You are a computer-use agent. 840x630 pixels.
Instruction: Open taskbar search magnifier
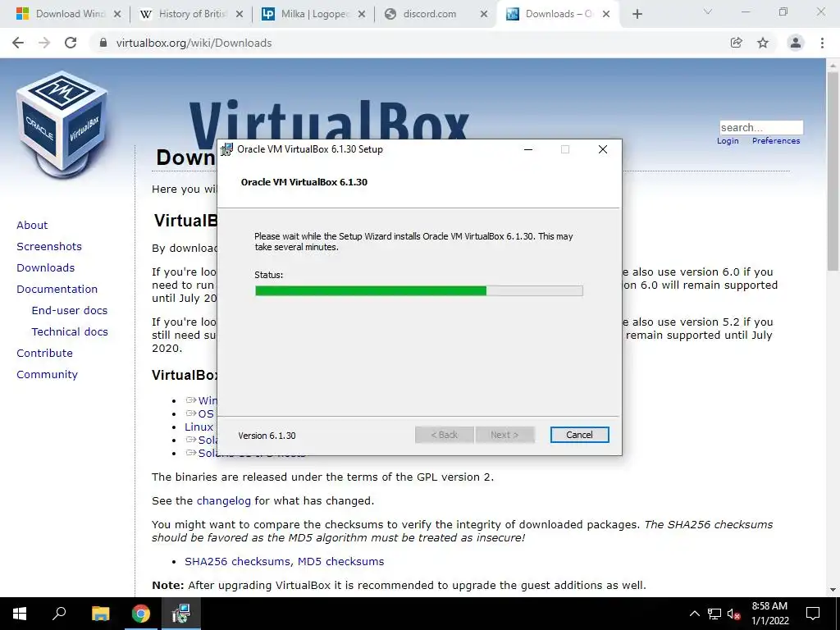coord(59,614)
